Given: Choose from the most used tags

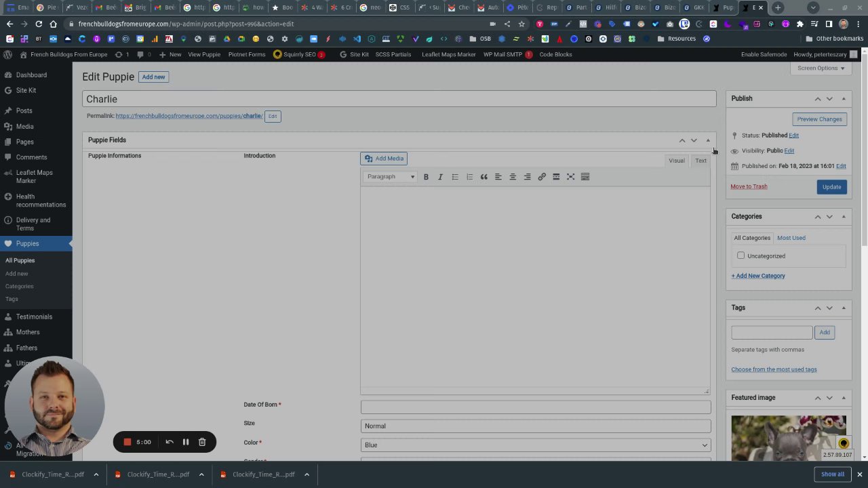Looking at the screenshot, I should tap(774, 369).
